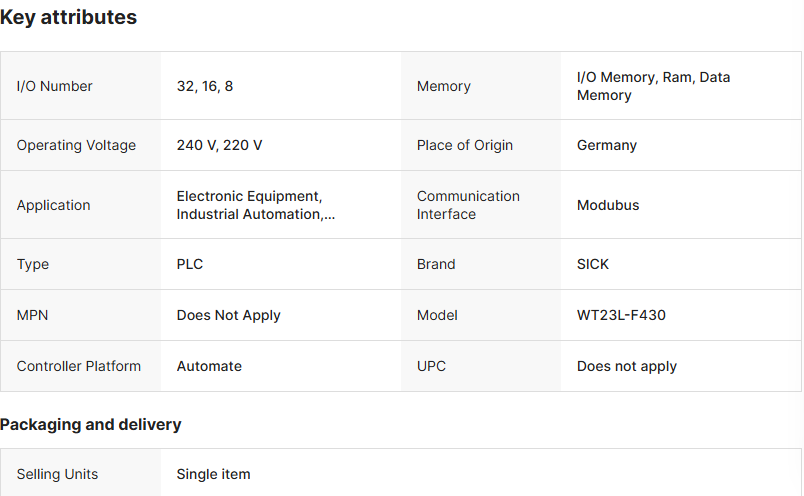
Task: Click the "Key attributes" heading
Action: [69, 17]
